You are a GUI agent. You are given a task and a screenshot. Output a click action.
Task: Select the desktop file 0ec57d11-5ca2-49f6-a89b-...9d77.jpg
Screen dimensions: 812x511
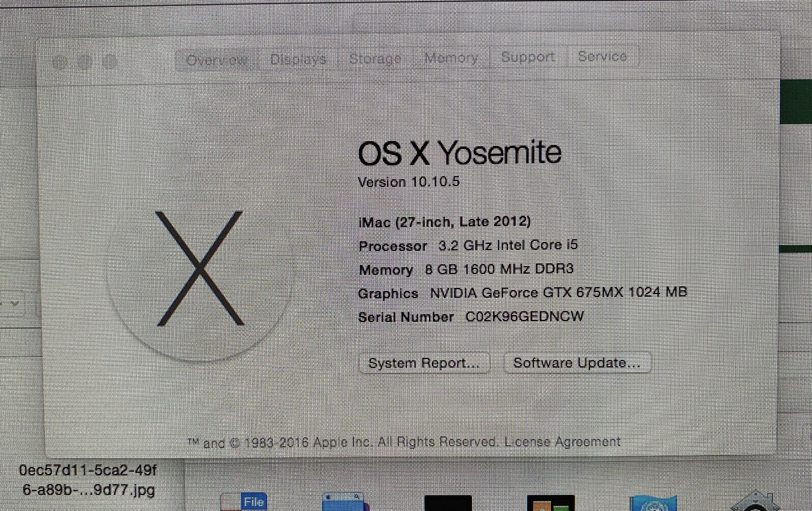(x=88, y=480)
